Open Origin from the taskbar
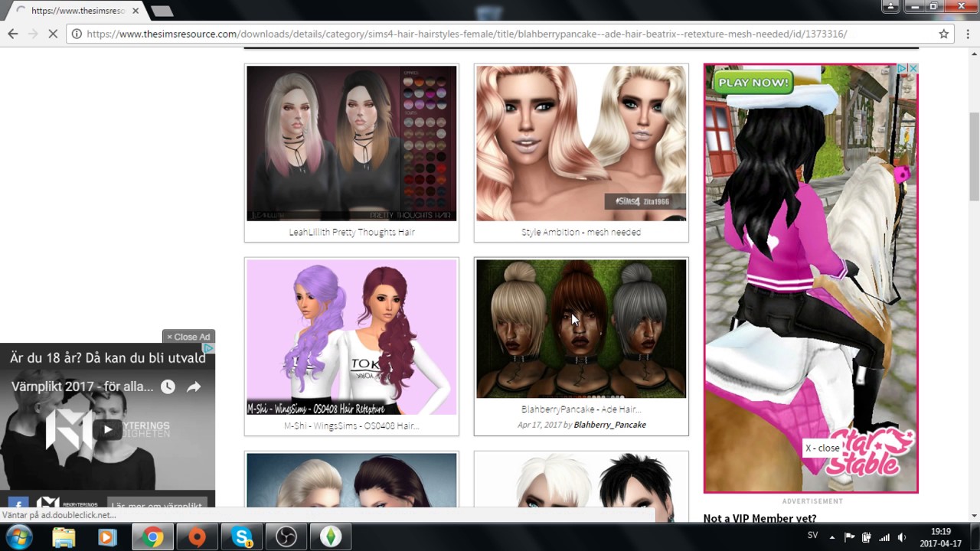 [x=197, y=537]
